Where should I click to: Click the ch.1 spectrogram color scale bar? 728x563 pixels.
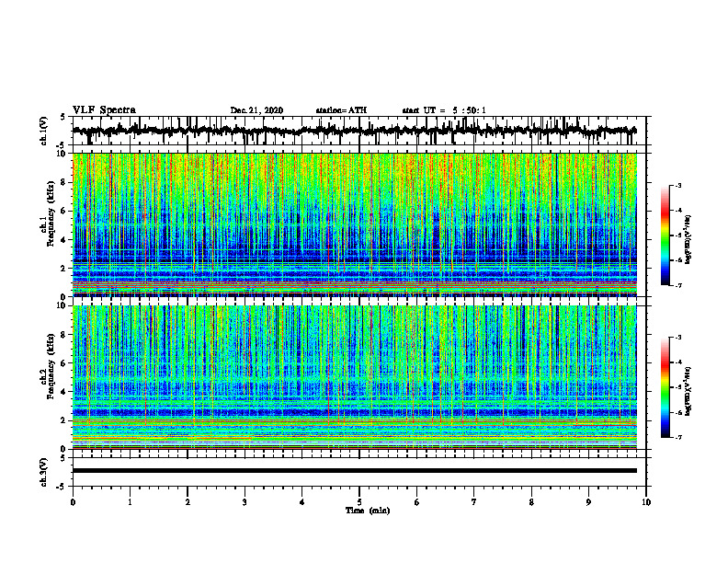tap(665, 236)
